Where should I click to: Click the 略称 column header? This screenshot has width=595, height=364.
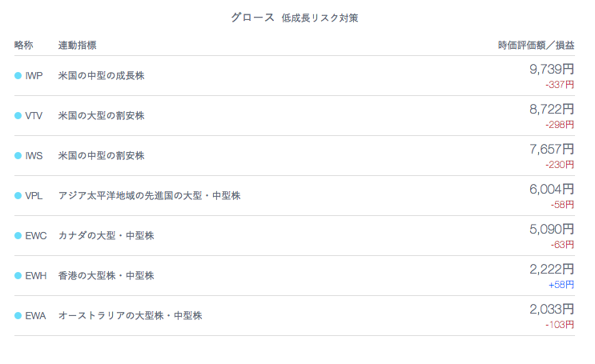pos(24,45)
